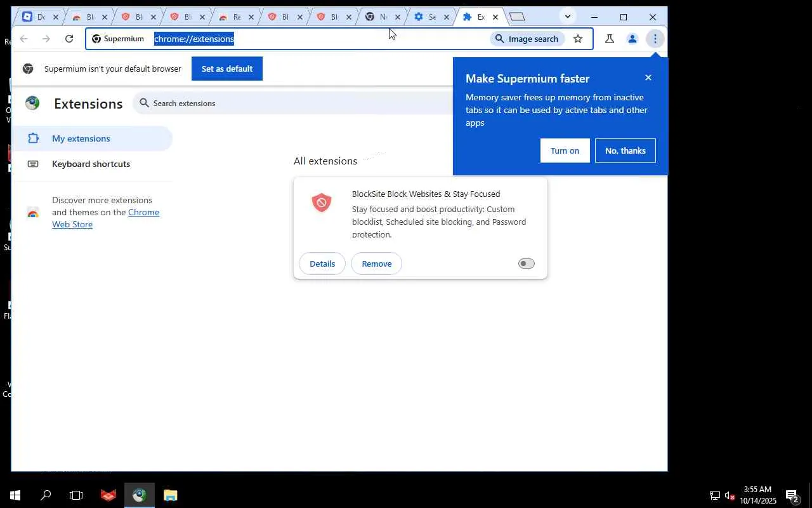Enable the BlockSite extension toggle
This screenshot has height=508, width=812.
[x=527, y=264]
